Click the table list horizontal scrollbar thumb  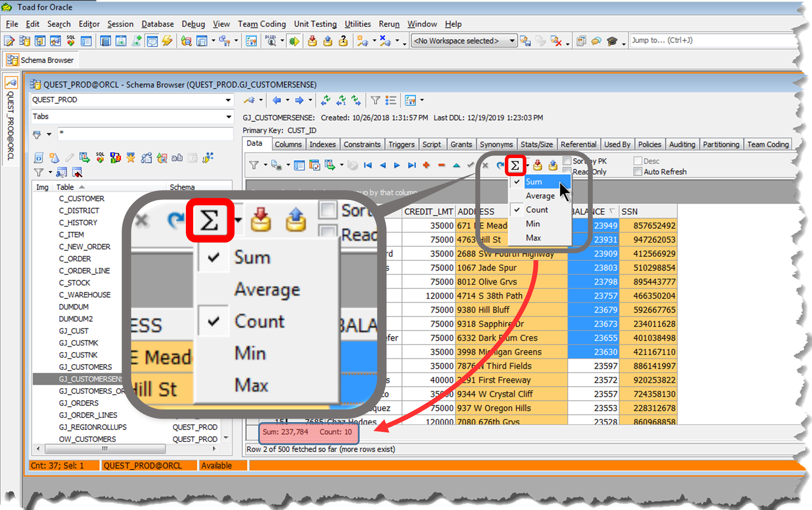point(105,449)
